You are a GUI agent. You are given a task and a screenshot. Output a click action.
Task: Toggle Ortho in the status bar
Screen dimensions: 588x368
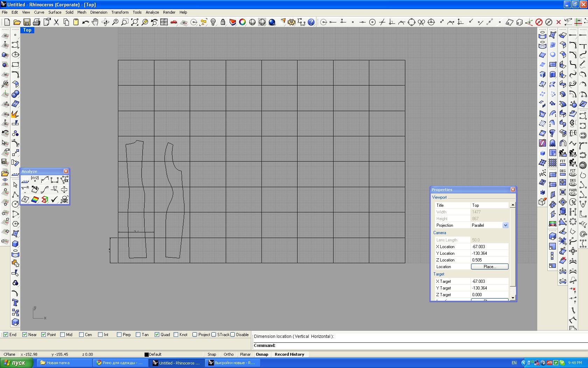[229, 354]
